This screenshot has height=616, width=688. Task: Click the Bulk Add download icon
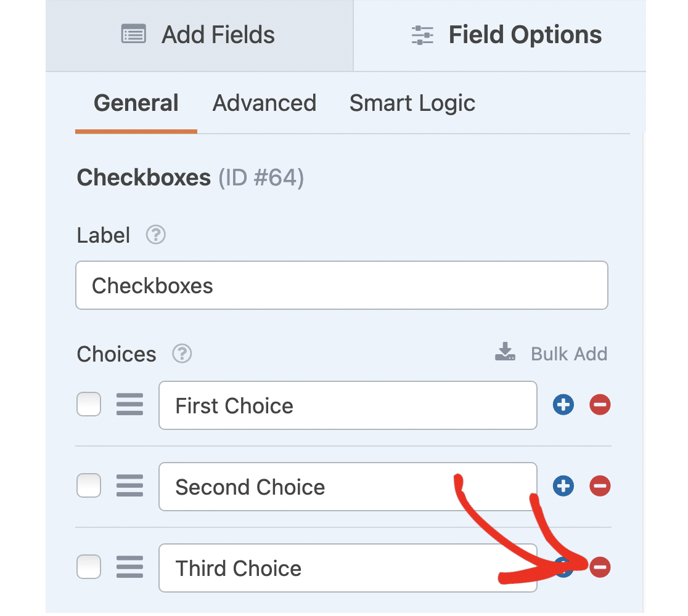coord(505,352)
